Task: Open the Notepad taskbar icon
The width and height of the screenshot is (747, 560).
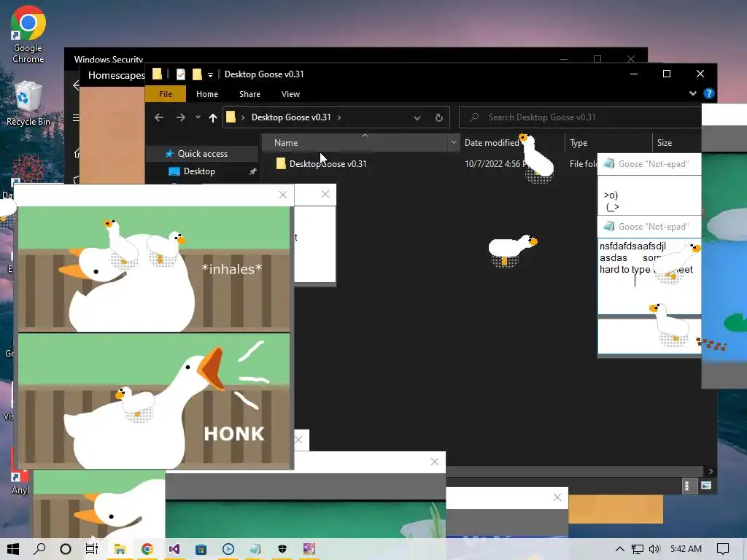Action: pyautogui.click(x=255, y=549)
